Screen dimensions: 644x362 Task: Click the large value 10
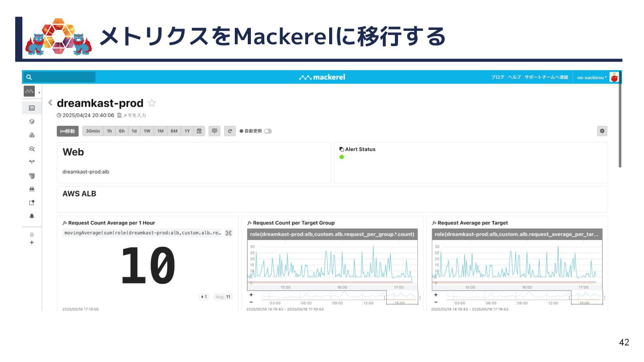coord(148,266)
